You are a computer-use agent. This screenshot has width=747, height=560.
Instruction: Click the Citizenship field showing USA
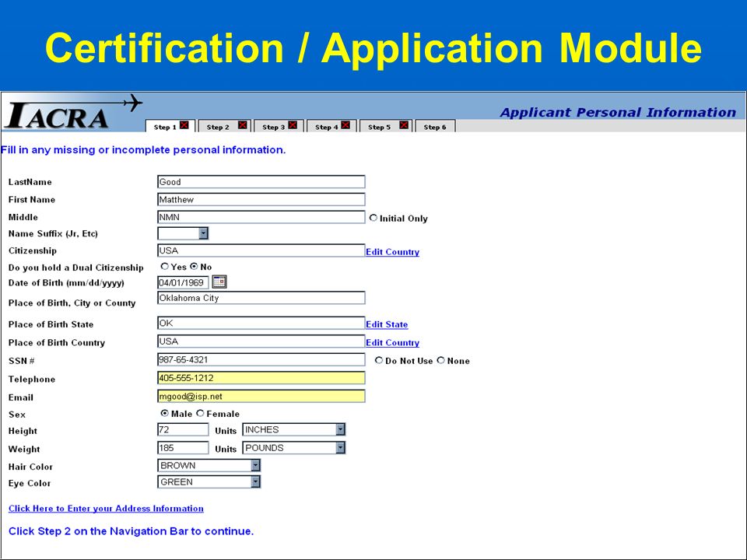pos(261,250)
